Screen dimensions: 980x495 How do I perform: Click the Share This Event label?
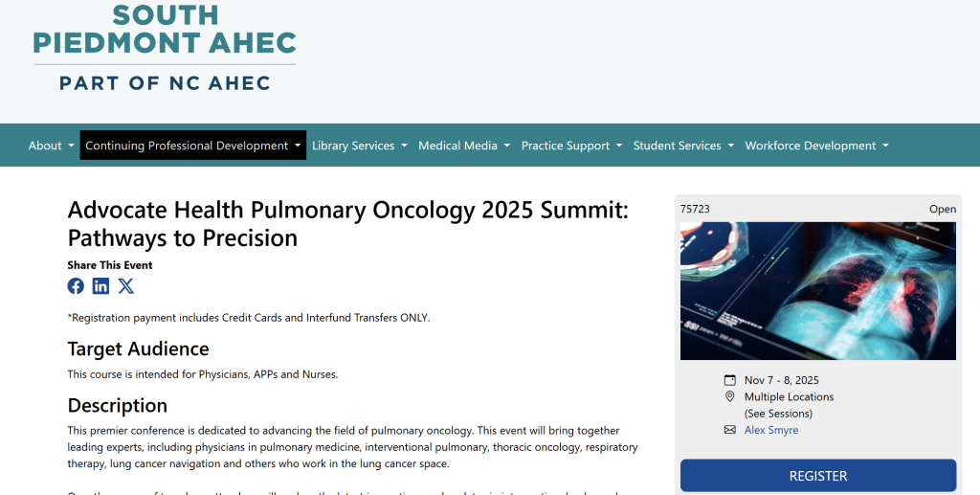pos(110,265)
